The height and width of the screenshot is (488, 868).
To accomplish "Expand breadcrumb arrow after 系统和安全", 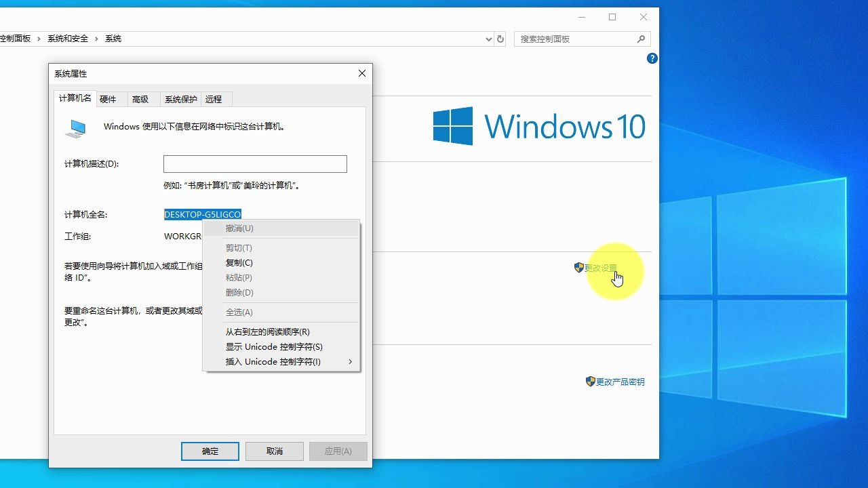I will point(96,39).
